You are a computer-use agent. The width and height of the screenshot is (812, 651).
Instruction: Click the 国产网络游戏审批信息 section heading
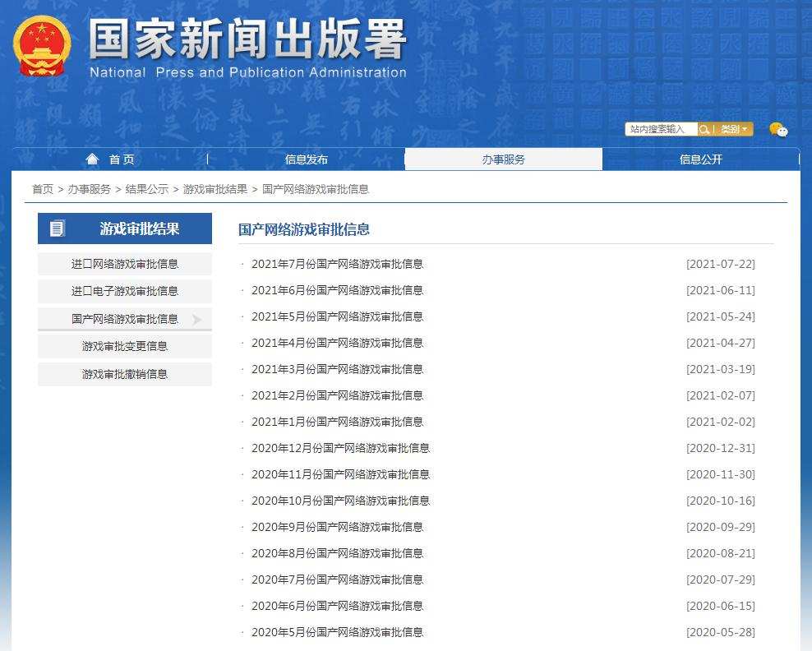pyautogui.click(x=304, y=229)
